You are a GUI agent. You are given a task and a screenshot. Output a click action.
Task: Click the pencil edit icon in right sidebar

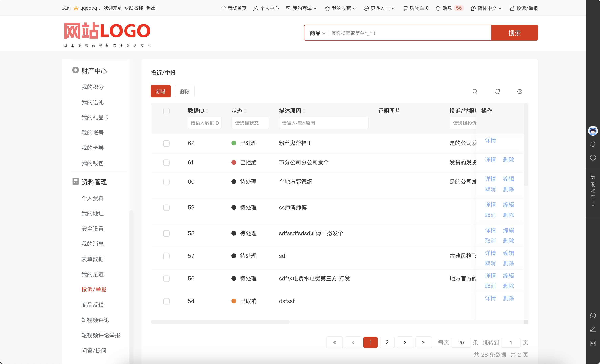point(593,330)
